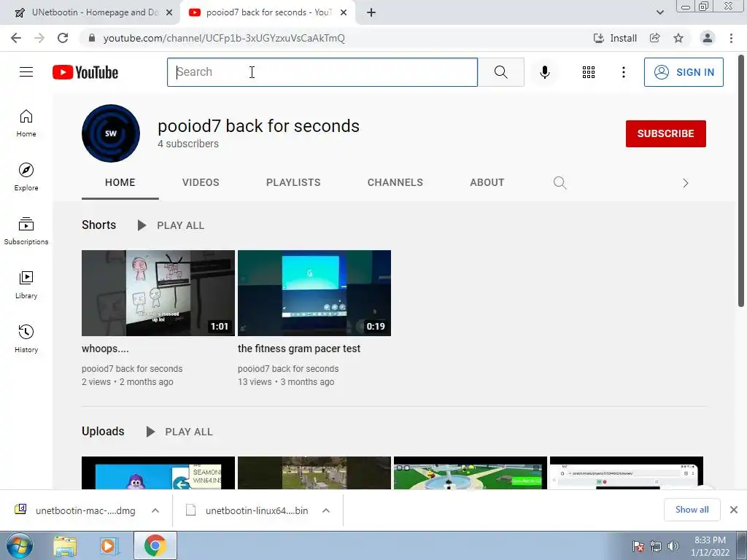Viewport: 747px width, 560px height.
Task: Open the PLAYLISTS tab
Action: point(293,183)
